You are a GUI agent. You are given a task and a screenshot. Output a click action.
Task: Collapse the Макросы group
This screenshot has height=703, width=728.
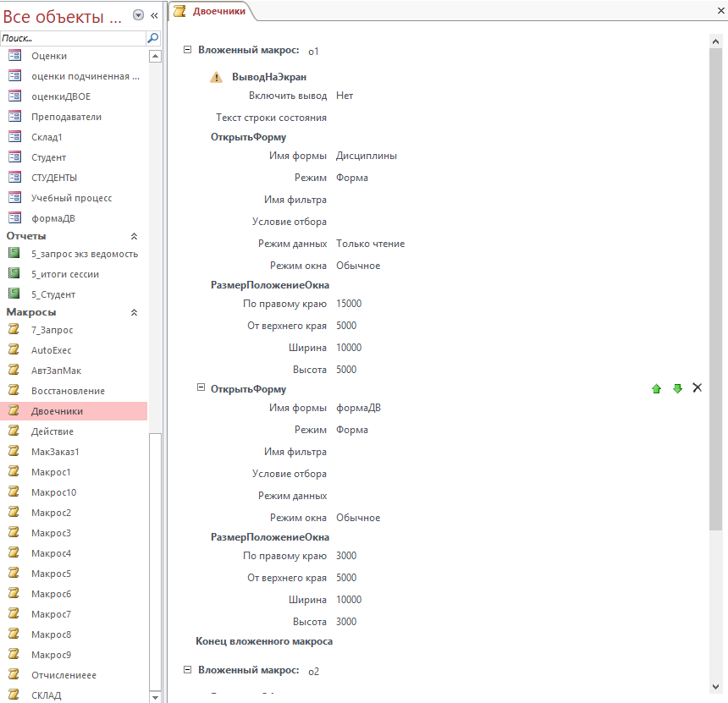133,312
